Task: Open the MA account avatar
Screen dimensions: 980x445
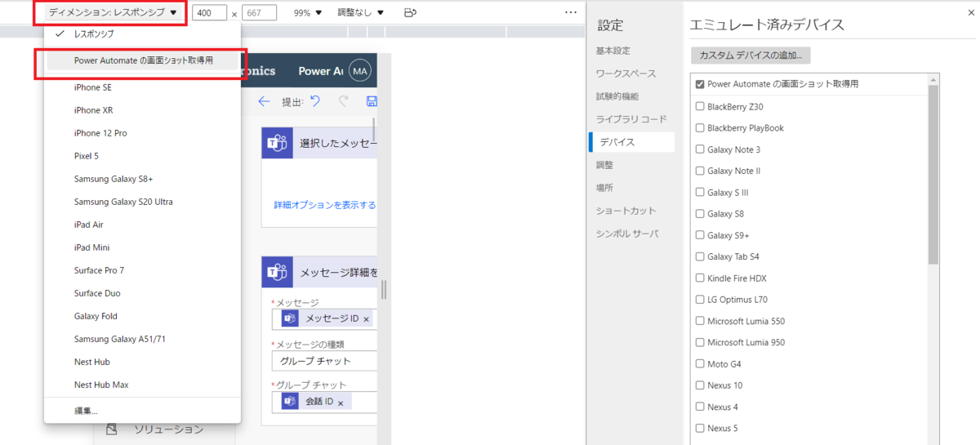Action: pos(359,71)
